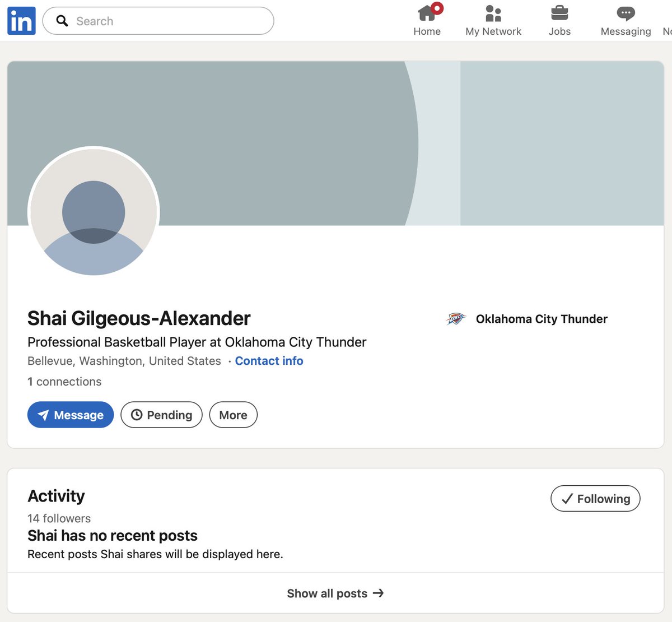Click the My Network people icon
Image resolution: width=672 pixels, height=622 pixels.
(493, 13)
